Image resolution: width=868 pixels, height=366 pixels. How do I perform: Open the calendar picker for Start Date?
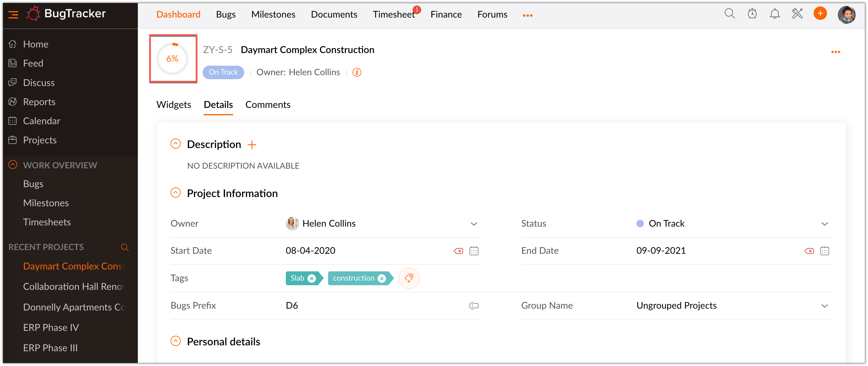tap(474, 251)
